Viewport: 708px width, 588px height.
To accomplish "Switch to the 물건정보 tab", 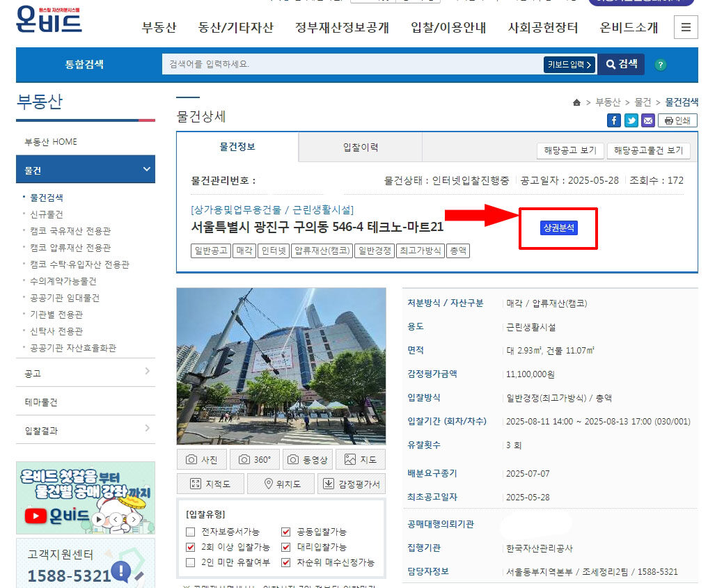I will pos(237,147).
